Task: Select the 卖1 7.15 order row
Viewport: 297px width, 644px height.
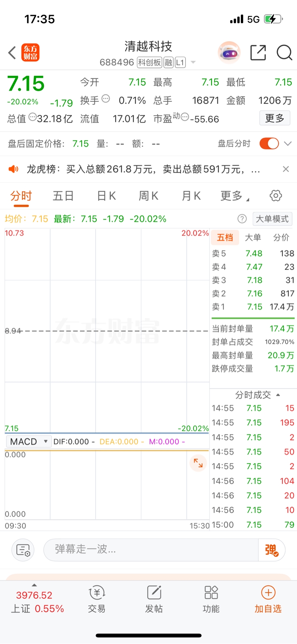Action: tap(253, 307)
